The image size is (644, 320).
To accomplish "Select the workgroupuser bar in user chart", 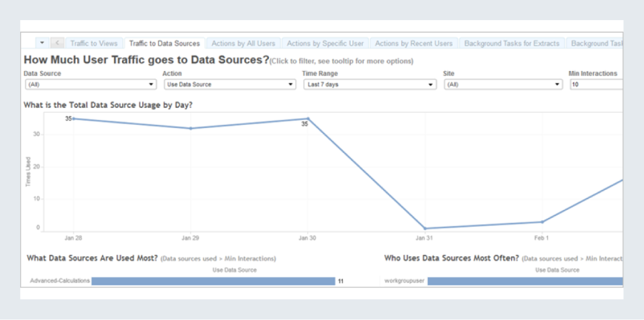I will coord(525,281).
